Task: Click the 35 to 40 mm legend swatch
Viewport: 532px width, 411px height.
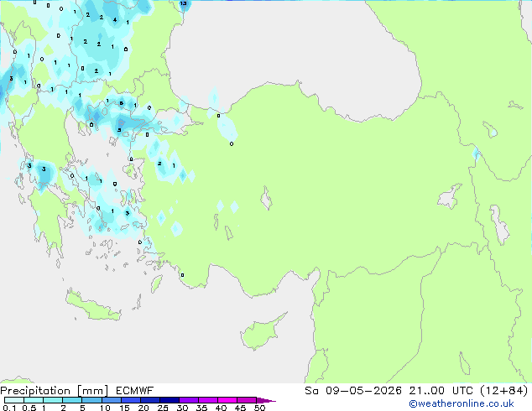Action: point(208,400)
